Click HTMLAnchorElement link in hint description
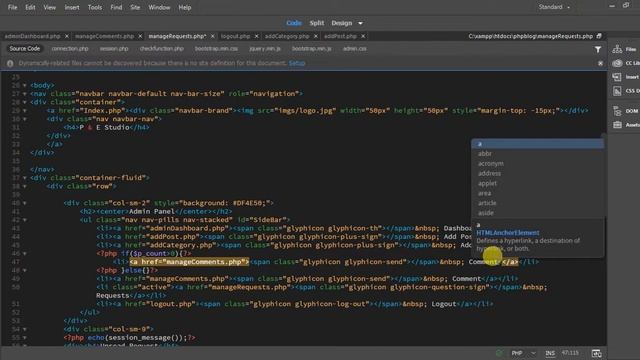This screenshot has height=360, width=640. pos(508,233)
